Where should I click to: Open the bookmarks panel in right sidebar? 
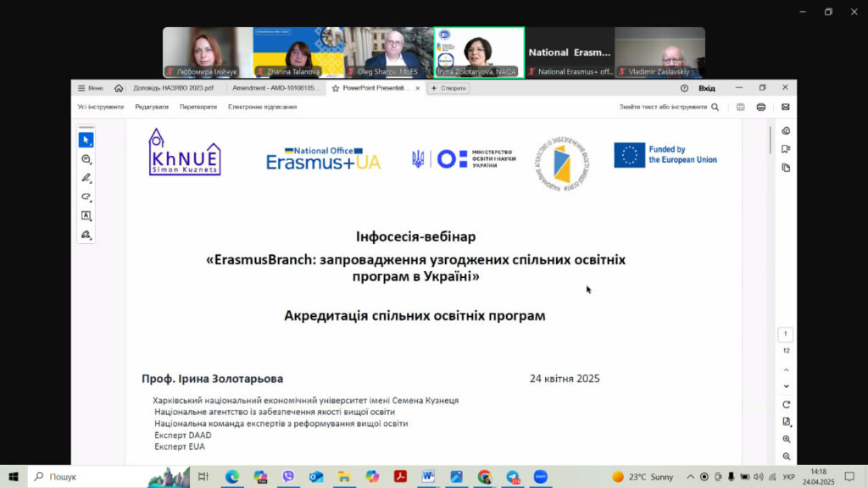point(786,149)
